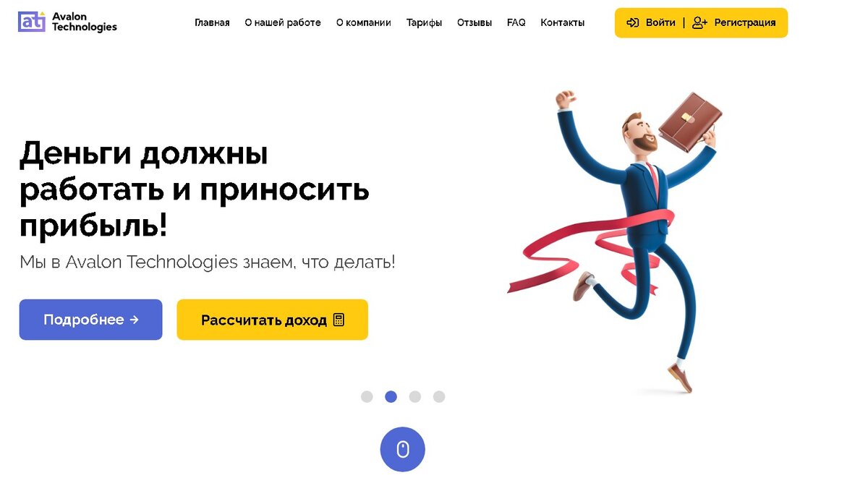This screenshot has width=868, height=478.
Task: Select the third slider dot
Action: 415,396
